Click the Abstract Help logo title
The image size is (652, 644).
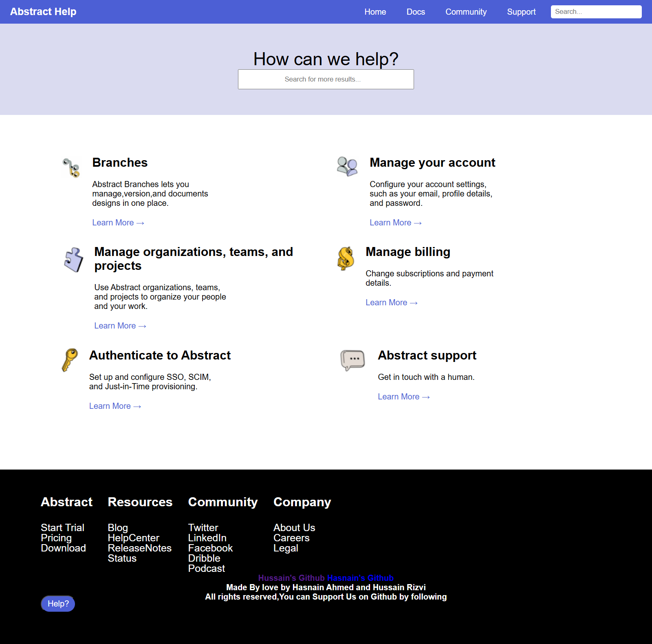click(43, 12)
